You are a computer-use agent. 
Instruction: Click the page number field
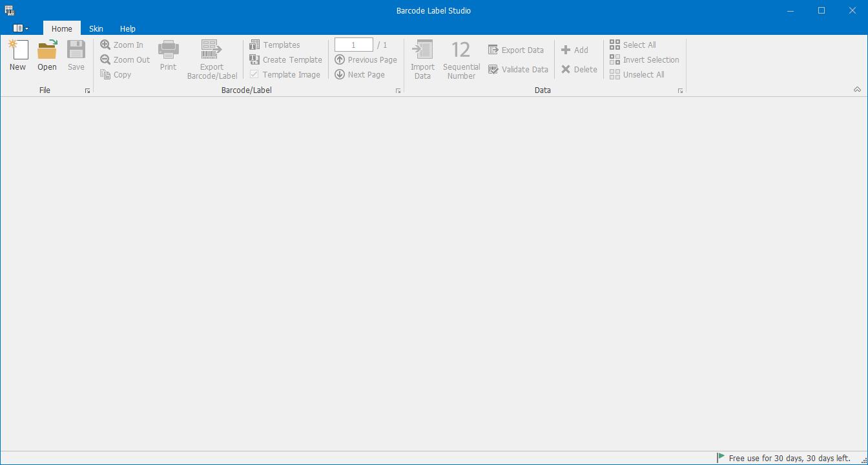tap(353, 45)
